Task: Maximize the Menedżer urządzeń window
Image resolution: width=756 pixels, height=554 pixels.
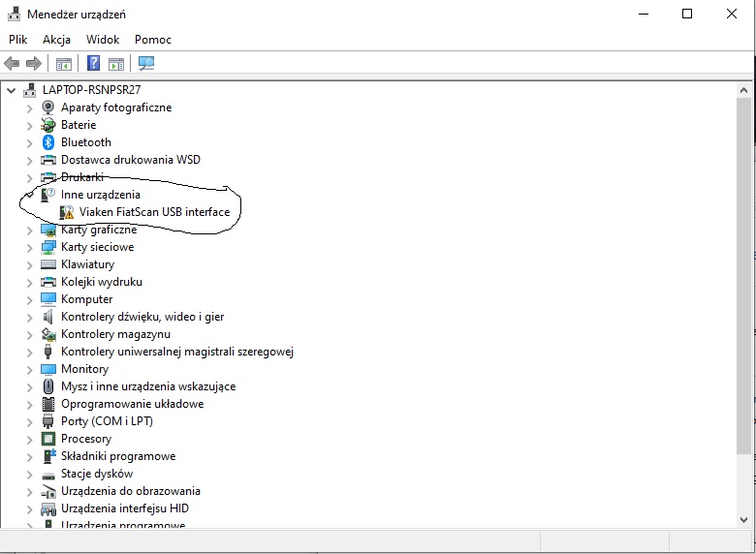Action: pyautogui.click(x=687, y=14)
